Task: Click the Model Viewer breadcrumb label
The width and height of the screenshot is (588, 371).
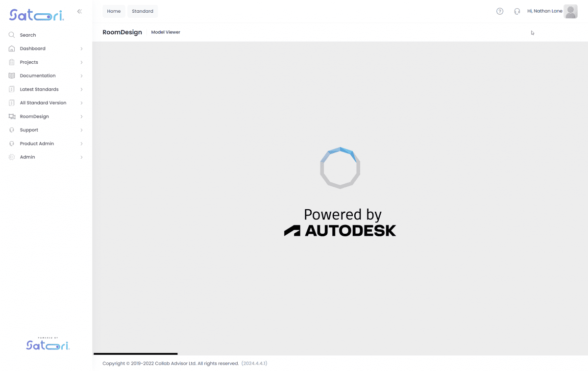Action: [x=166, y=32]
